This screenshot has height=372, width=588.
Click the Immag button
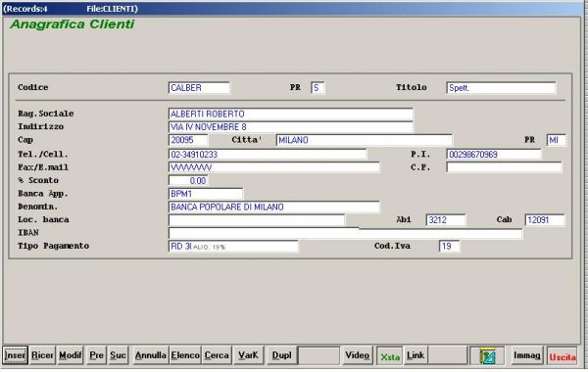[527, 355]
